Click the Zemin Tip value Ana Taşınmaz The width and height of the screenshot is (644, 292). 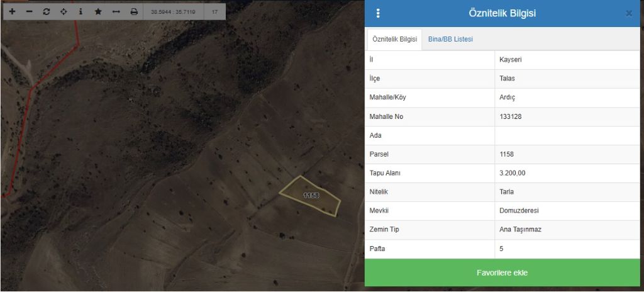[520, 230]
